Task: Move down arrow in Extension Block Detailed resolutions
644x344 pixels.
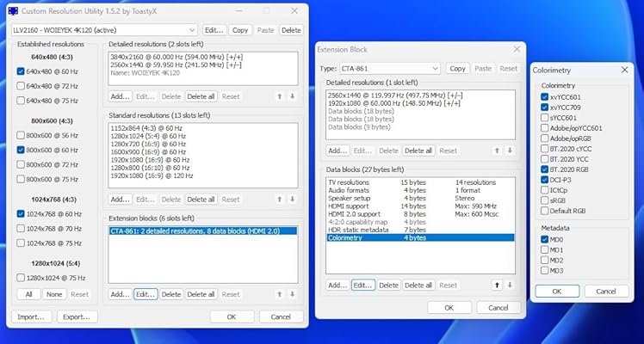Action: pyautogui.click(x=510, y=150)
